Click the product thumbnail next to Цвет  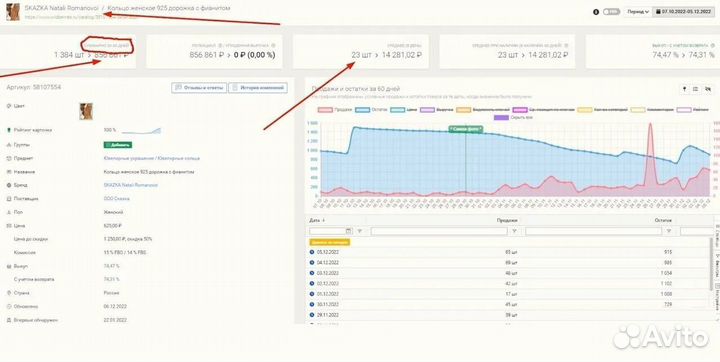coord(86,111)
